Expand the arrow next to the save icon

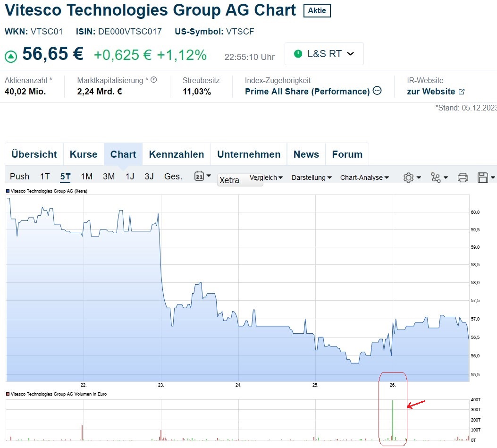(x=493, y=178)
